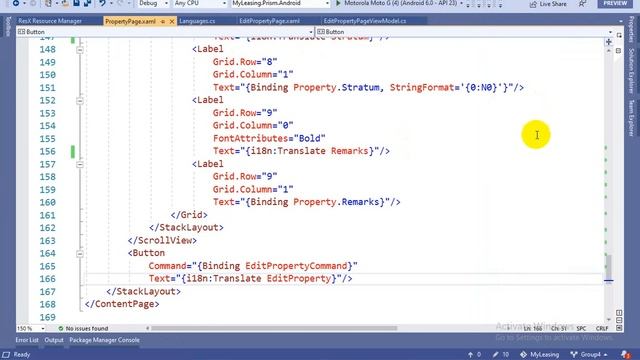Click the closing ScrollView tag on line 163
Image resolution: width=640 pixels, height=360 pixels.
(x=162, y=240)
